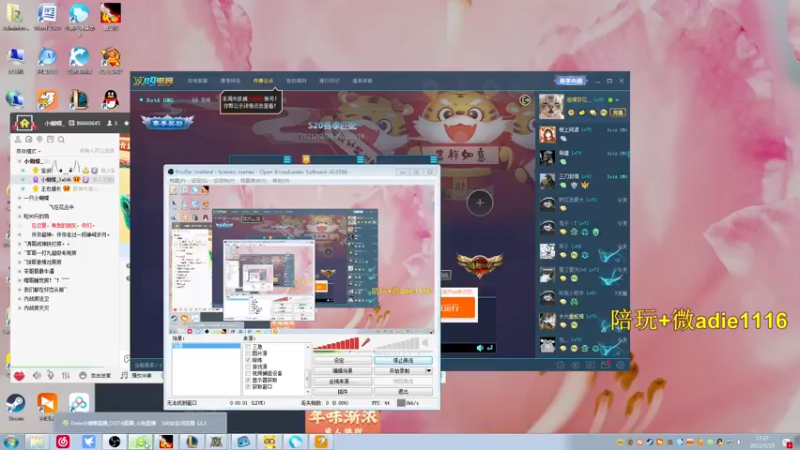Click the star favorite icon in YY header
Screen dimensions: 800x450
pos(126,123)
